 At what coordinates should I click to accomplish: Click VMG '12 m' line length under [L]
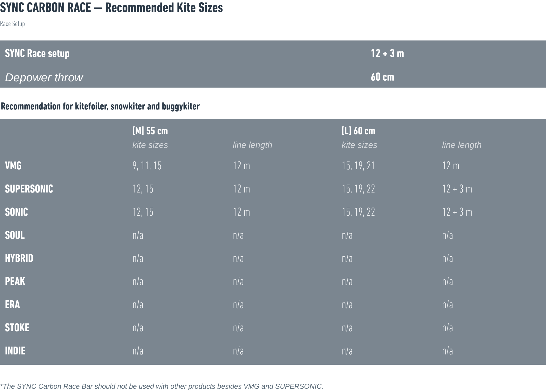451,166
